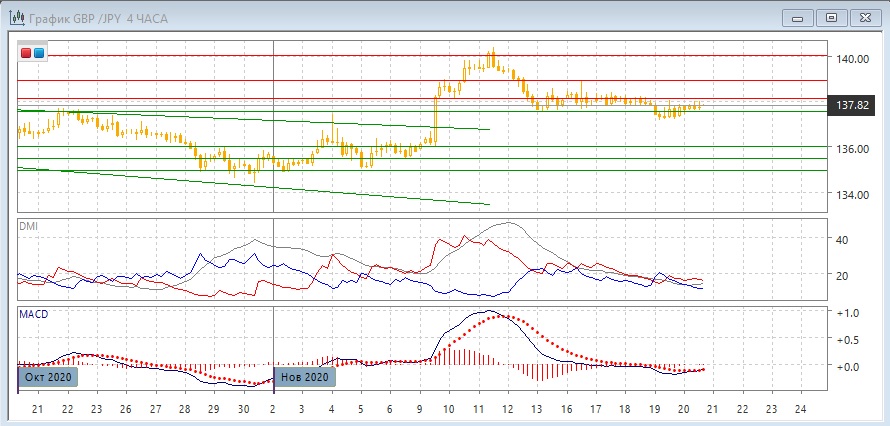Minimize the GBP/JPY chart window

[795, 17]
